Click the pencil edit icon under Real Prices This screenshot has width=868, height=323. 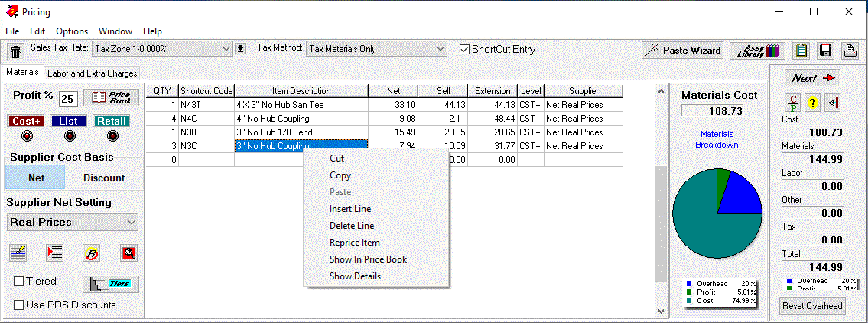coord(18,253)
